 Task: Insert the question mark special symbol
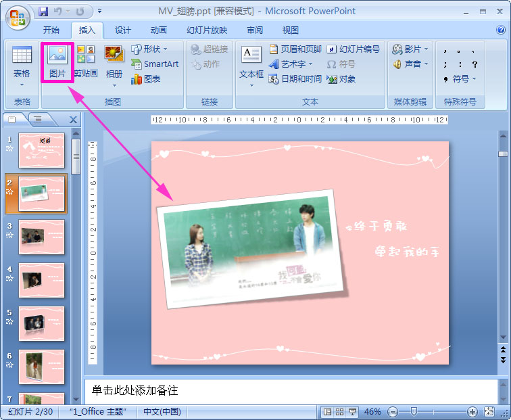coord(474,64)
